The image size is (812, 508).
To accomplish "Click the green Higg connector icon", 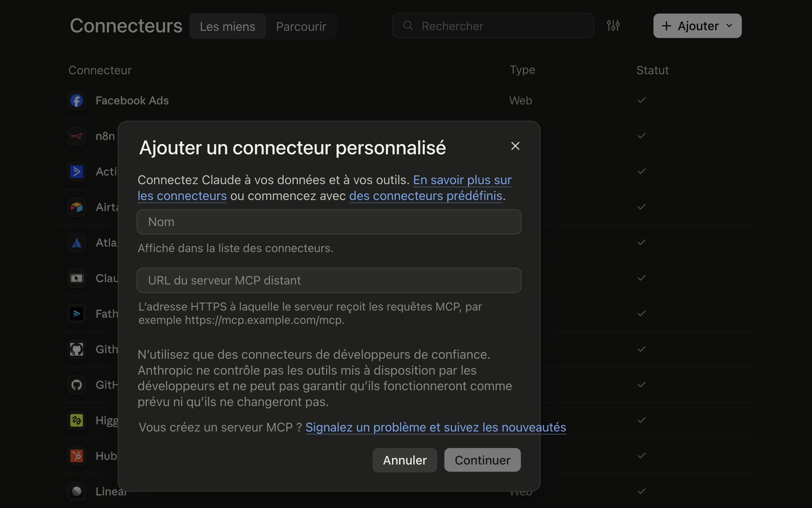I will pos(76,420).
